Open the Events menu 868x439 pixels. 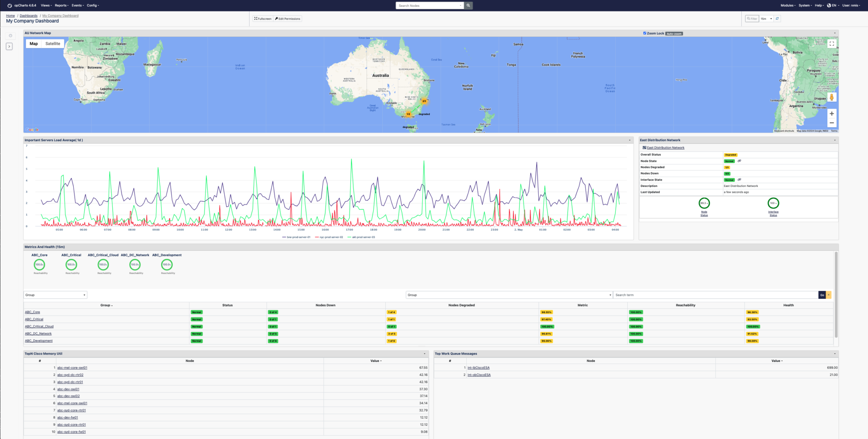click(78, 6)
